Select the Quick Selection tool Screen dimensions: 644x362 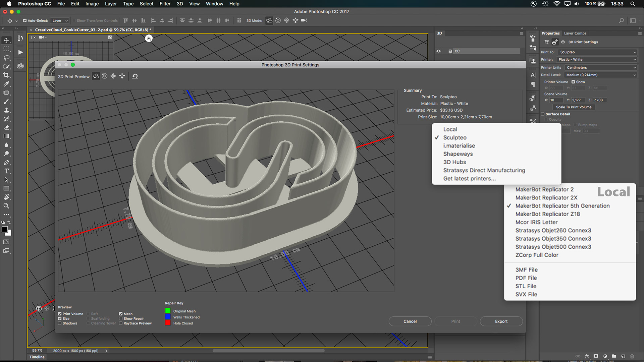click(x=6, y=66)
